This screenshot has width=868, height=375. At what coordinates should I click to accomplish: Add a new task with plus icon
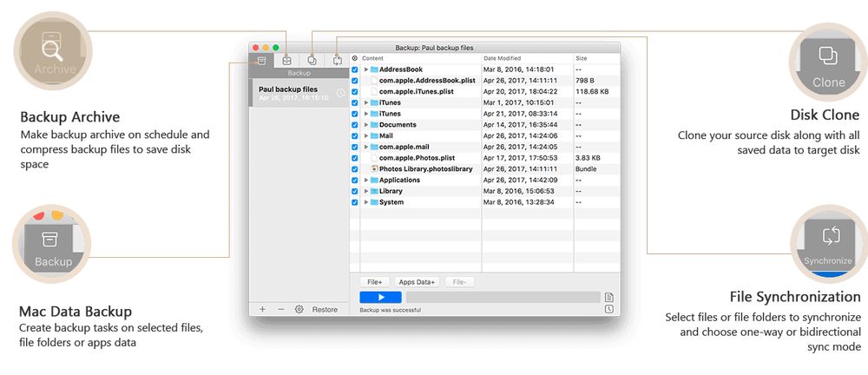[262, 309]
